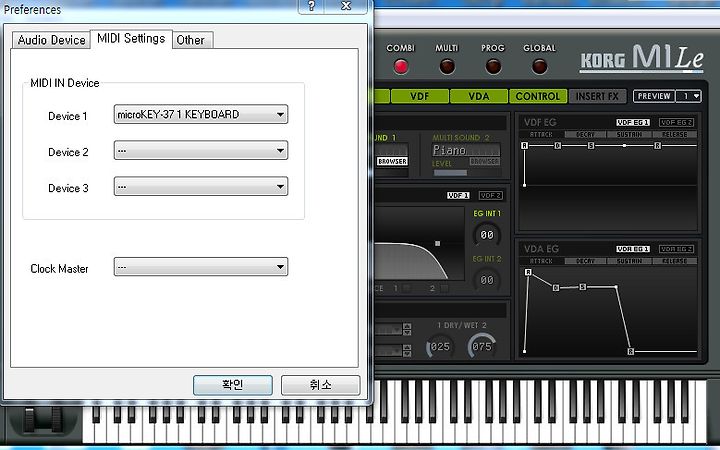The width and height of the screenshot is (720, 450).
Task: Click the DRY/WET knob showing 025
Action: [x=440, y=346]
